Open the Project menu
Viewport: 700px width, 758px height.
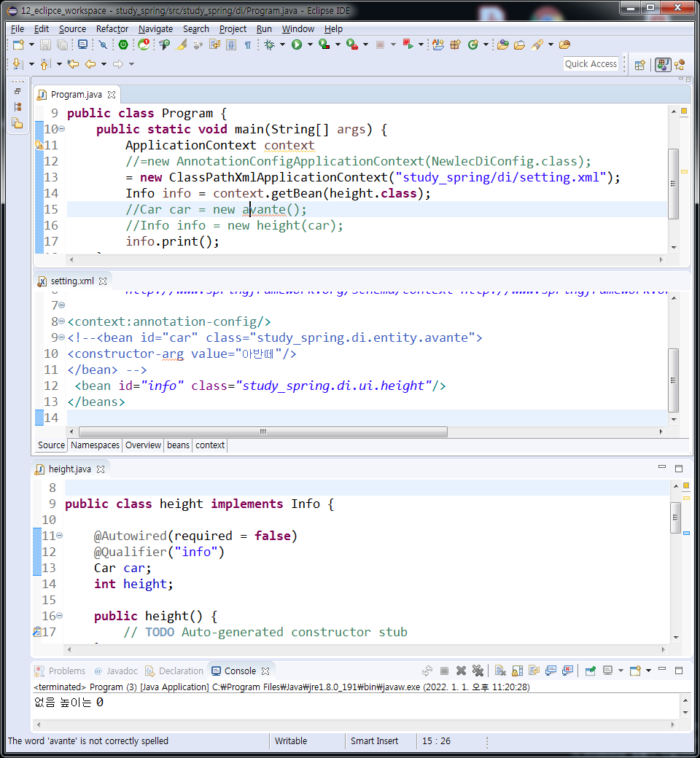tap(233, 29)
